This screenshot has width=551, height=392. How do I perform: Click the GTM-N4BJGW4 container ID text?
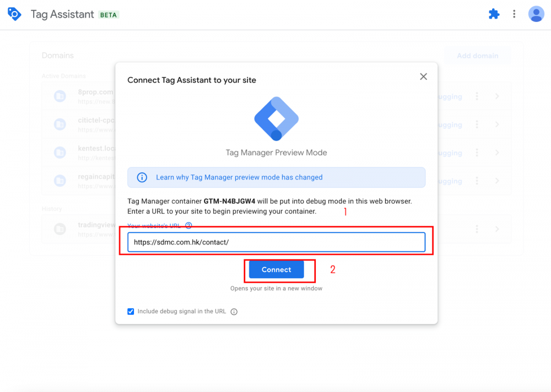(x=229, y=202)
